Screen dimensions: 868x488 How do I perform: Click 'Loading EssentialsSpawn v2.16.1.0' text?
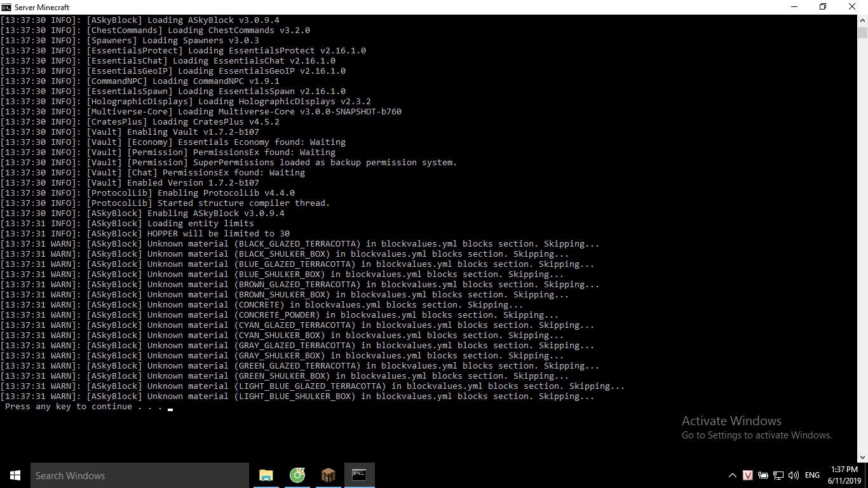262,91
